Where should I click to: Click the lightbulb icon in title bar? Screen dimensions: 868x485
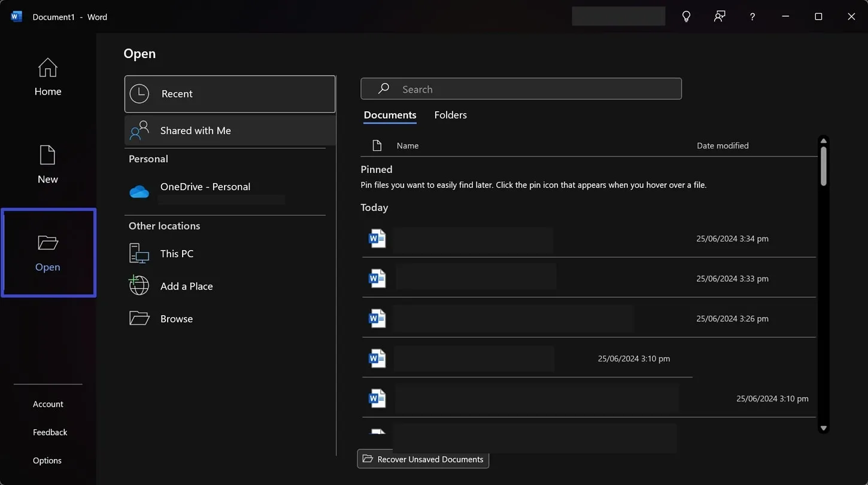687,17
